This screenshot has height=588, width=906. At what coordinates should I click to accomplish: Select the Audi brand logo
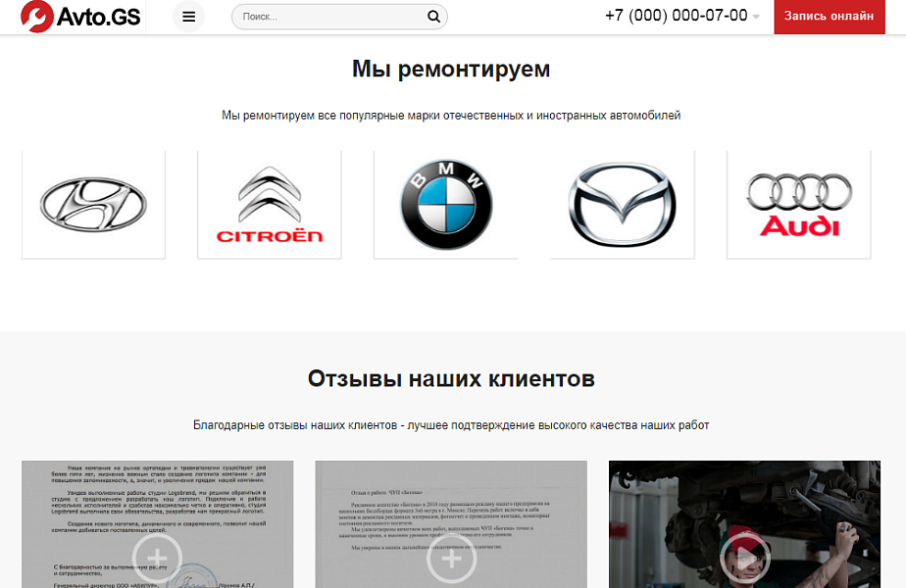(x=798, y=203)
